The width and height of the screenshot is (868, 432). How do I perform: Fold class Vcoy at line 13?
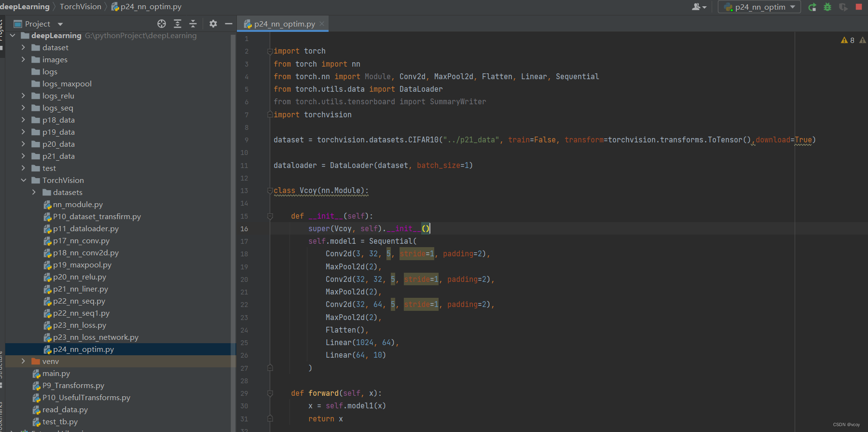pyautogui.click(x=270, y=191)
